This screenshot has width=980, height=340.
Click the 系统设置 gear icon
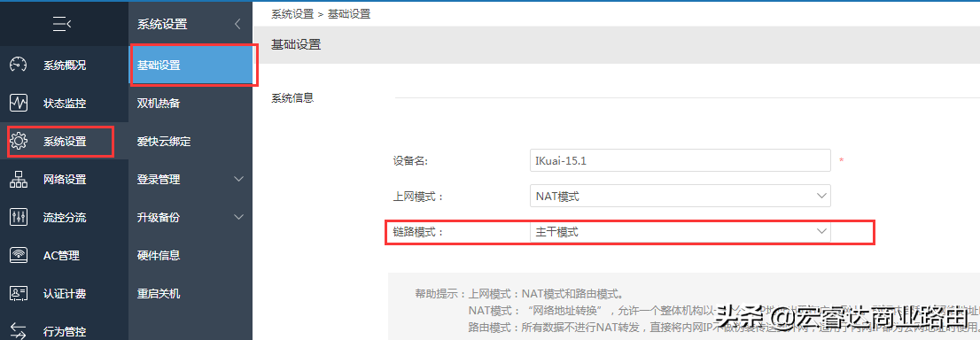19,142
